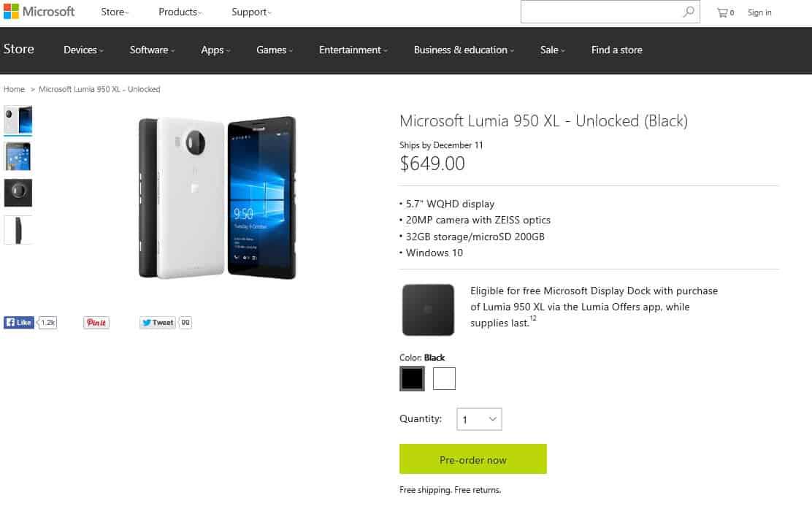Select the black color swatch

(412, 378)
